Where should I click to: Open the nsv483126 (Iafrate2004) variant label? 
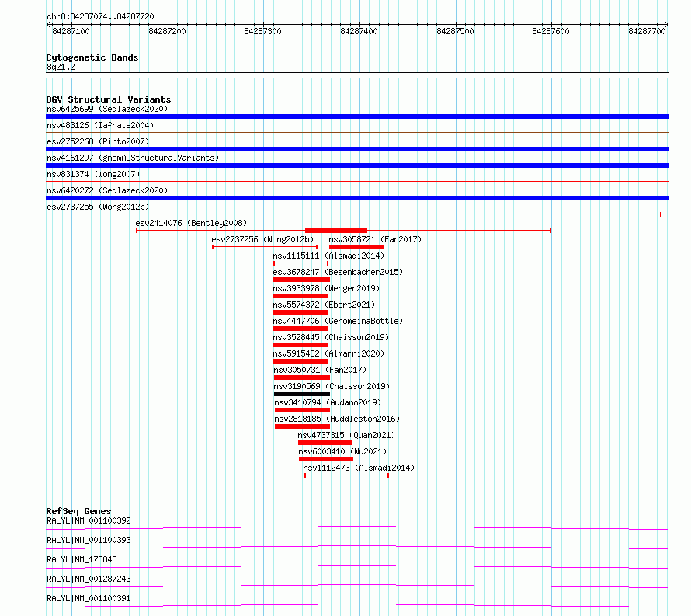(100, 125)
